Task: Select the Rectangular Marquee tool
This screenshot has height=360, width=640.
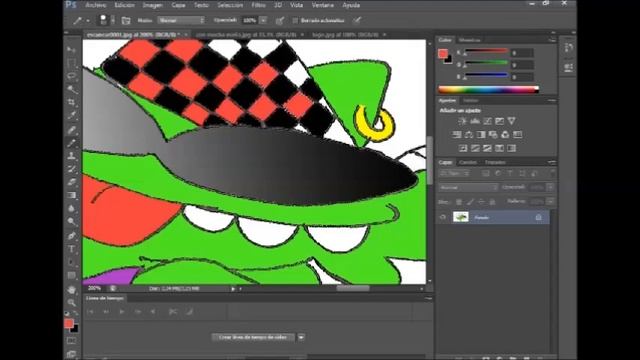Action: 71,63
